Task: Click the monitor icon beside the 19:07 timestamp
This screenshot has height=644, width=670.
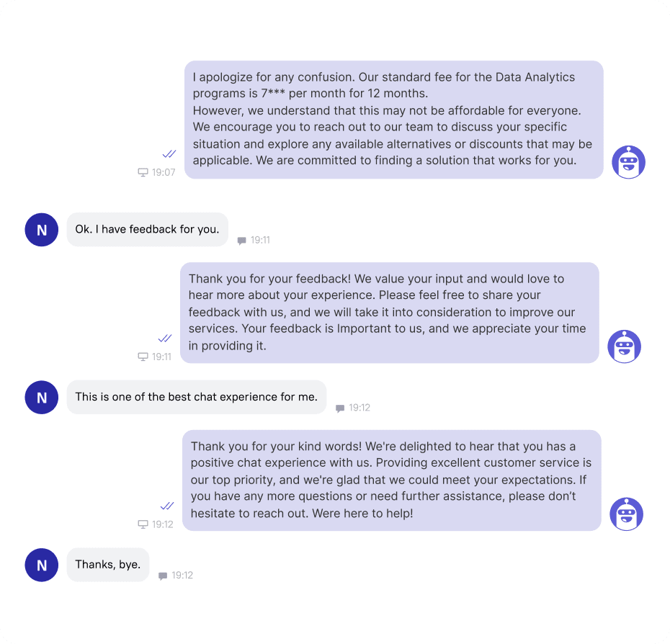Action: (x=143, y=172)
